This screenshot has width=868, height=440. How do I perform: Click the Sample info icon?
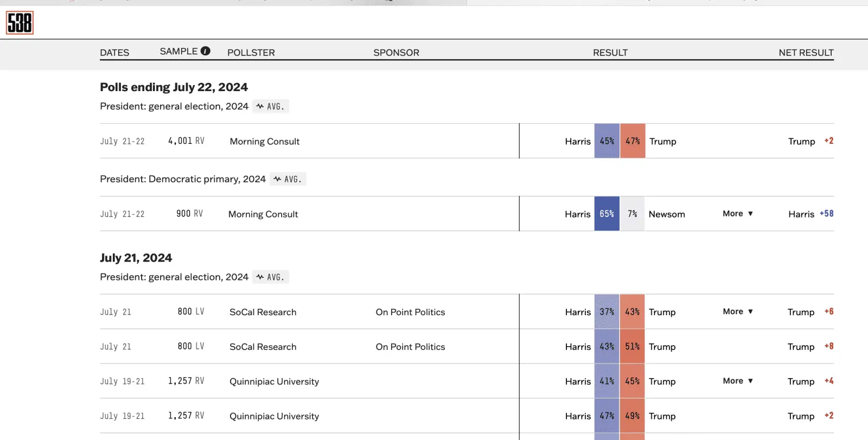[x=205, y=51]
